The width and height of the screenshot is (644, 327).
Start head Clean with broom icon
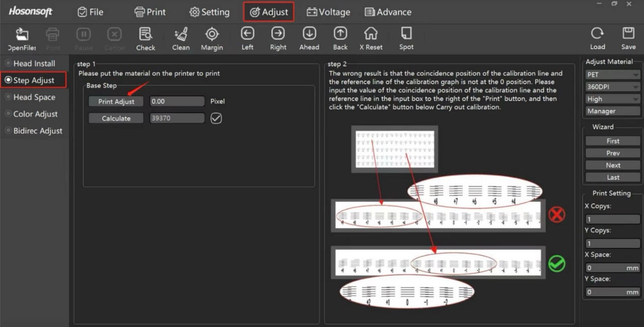point(181,35)
